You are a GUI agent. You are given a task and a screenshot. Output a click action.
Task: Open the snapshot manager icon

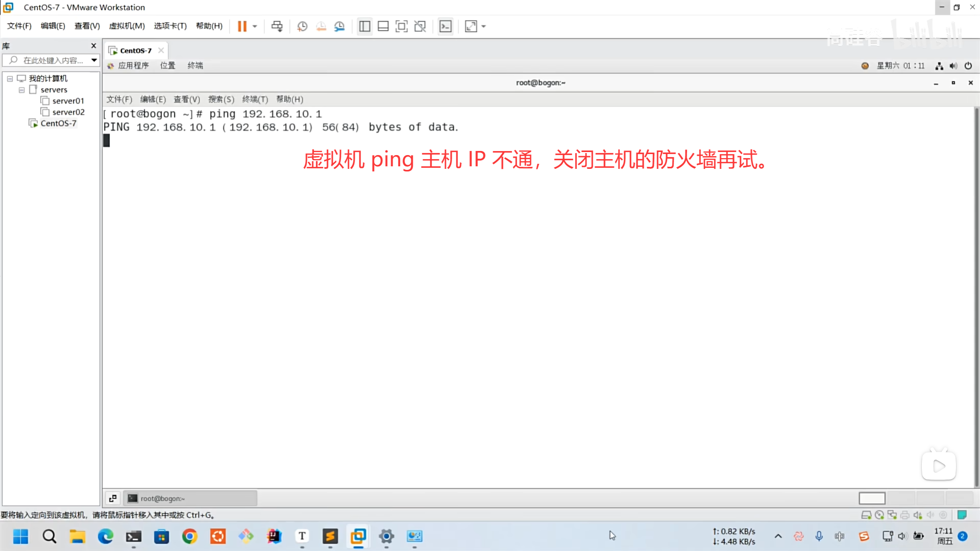click(x=339, y=26)
